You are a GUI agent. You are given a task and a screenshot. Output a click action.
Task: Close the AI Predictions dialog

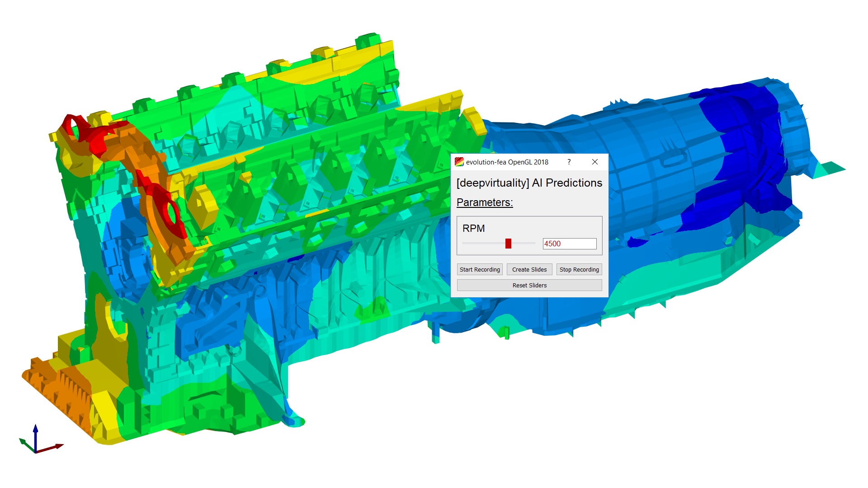(595, 162)
